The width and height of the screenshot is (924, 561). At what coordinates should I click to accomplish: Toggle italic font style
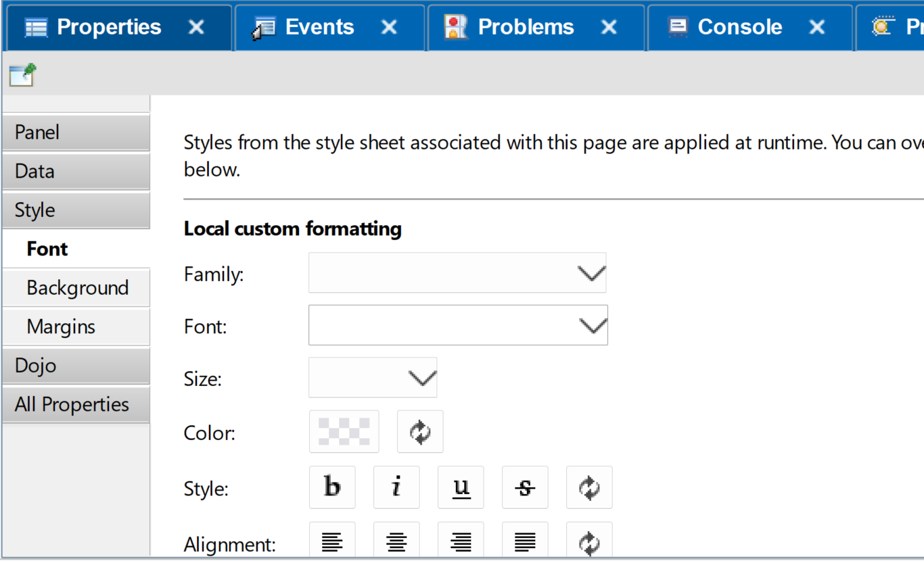(x=396, y=487)
